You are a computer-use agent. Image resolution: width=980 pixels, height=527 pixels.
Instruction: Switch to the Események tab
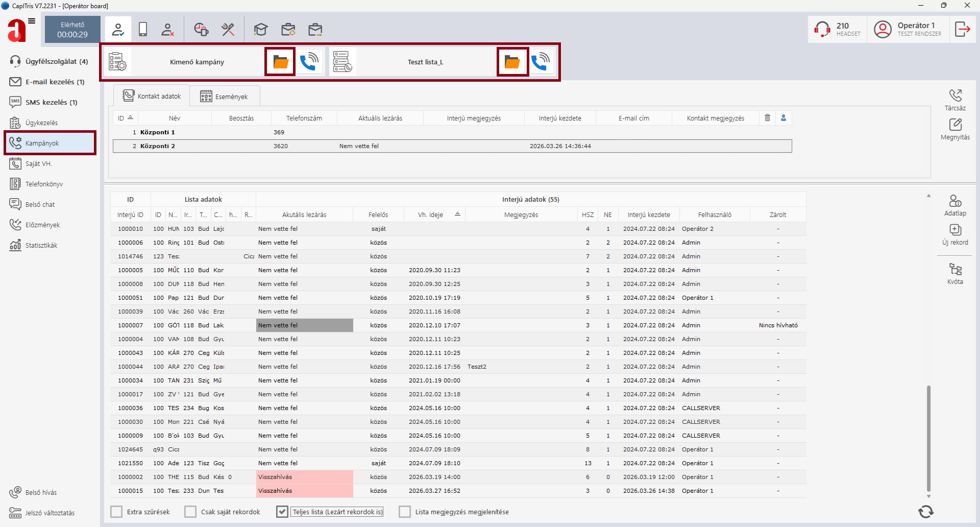(225, 97)
